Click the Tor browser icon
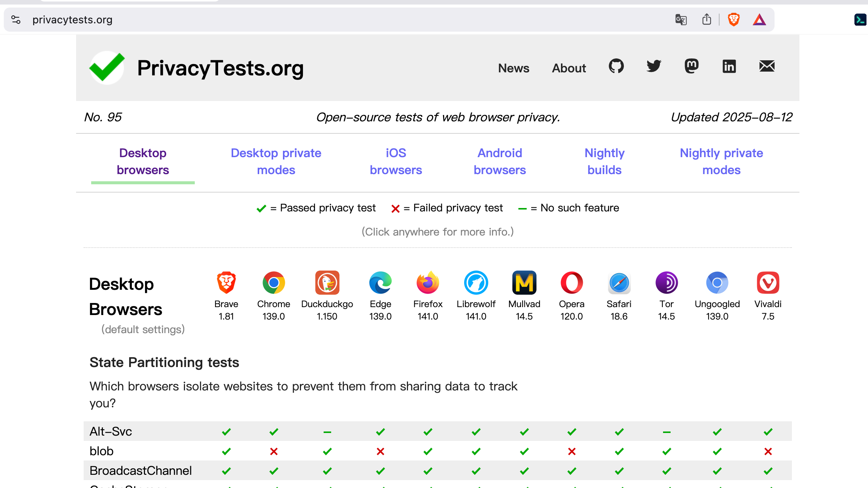868x488 pixels. tap(666, 283)
